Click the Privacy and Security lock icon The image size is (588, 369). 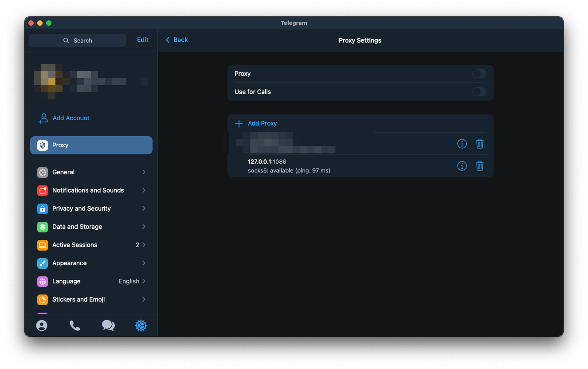(43, 208)
